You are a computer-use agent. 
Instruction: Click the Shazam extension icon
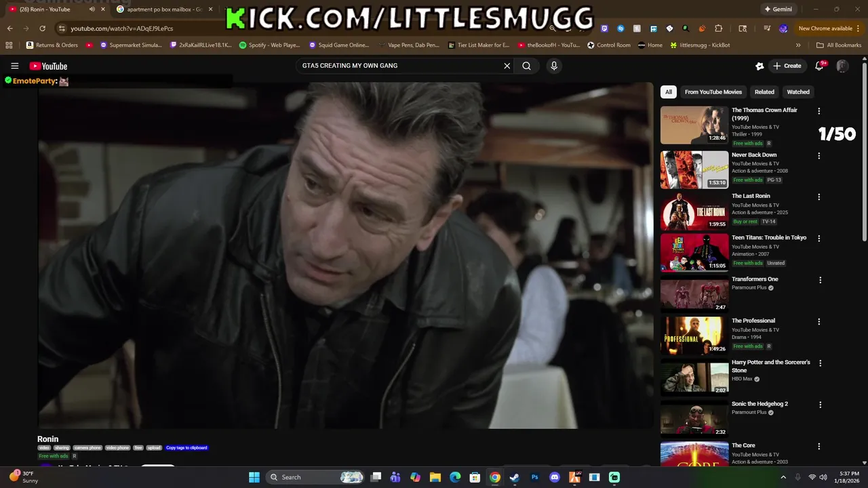620,28
